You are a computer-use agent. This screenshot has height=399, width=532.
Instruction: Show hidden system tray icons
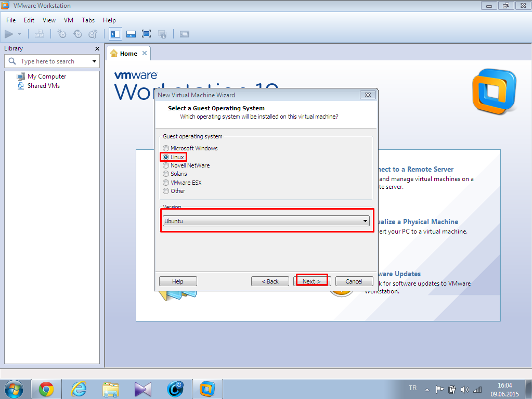click(427, 390)
